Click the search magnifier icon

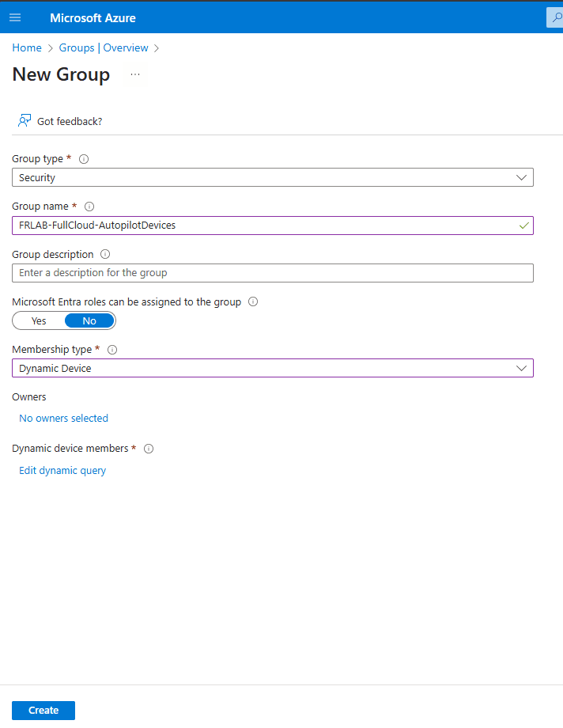pyautogui.click(x=555, y=17)
